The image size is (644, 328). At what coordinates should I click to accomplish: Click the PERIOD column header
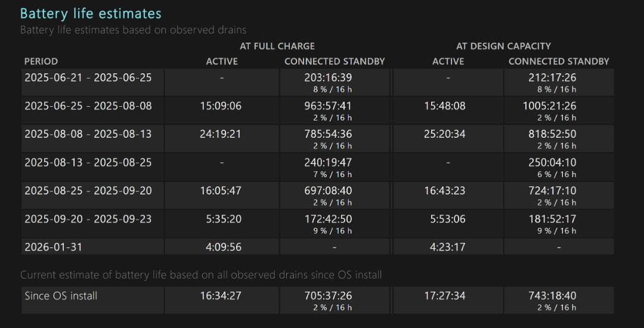click(41, 61)
